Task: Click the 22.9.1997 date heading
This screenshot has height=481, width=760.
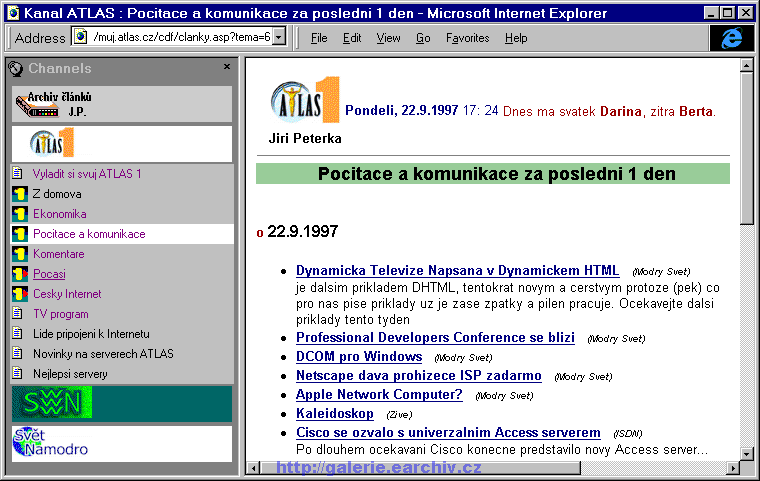Action: pos(302,231)
